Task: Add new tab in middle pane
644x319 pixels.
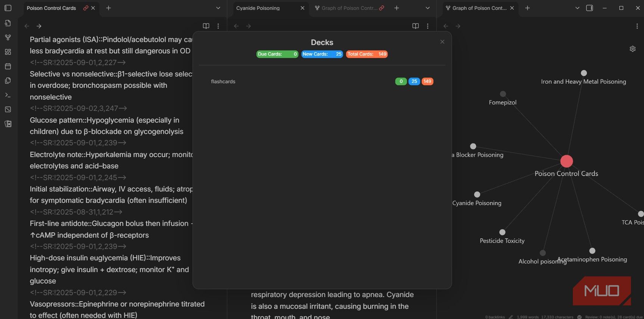Action: 397,8
